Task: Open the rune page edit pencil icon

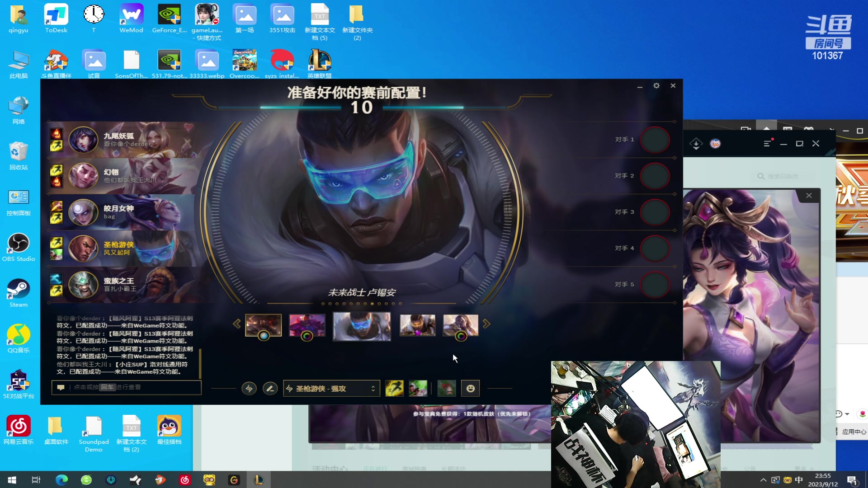Action: (x=270, y=389)
